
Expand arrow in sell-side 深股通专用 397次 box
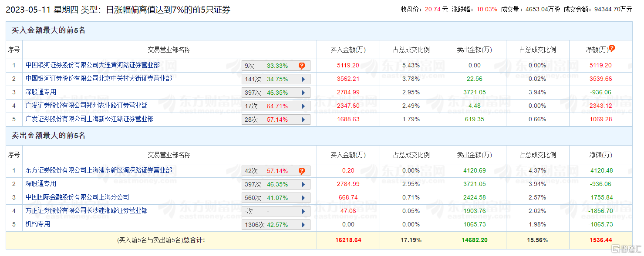303,184
